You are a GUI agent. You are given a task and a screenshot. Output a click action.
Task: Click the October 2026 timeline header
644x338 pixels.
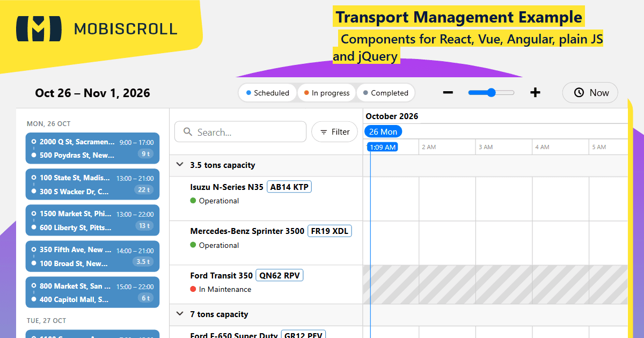(392, 116)
